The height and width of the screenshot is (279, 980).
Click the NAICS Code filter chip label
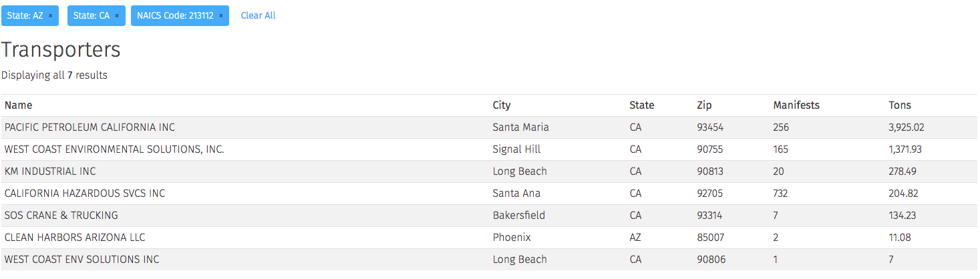175,15
